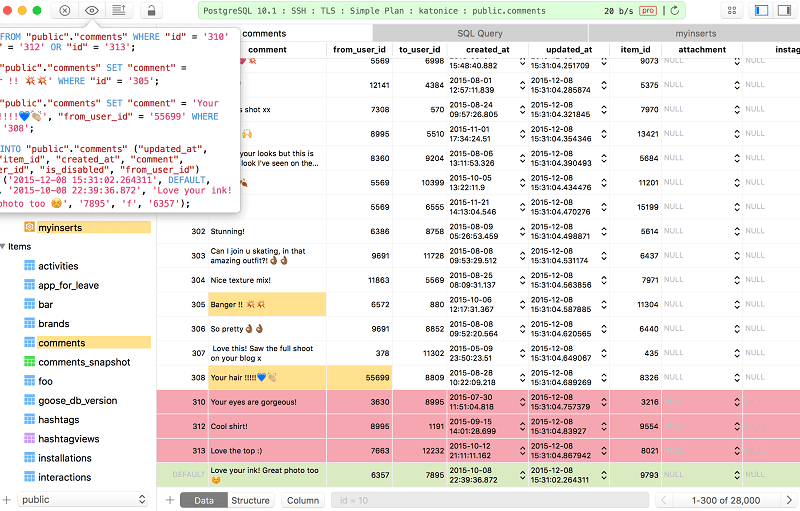Click the Column button
800x511 pixels.
coord(303,500)
